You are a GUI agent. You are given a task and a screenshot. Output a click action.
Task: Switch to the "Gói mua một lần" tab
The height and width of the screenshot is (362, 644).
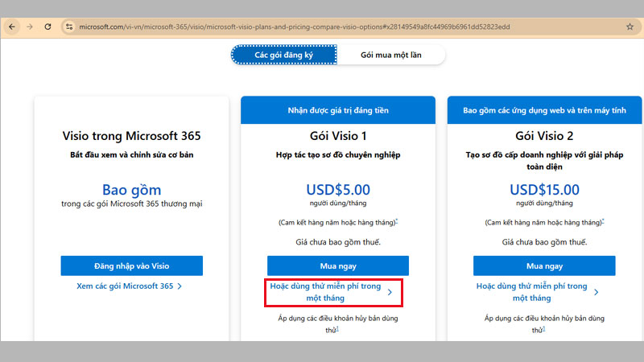click(x=390, y=56)
